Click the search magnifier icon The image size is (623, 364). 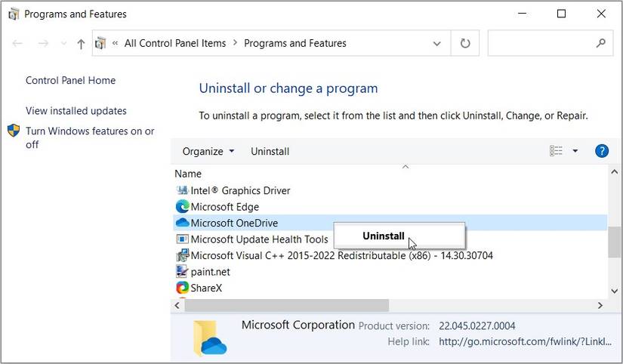click(x=601, y=44)
